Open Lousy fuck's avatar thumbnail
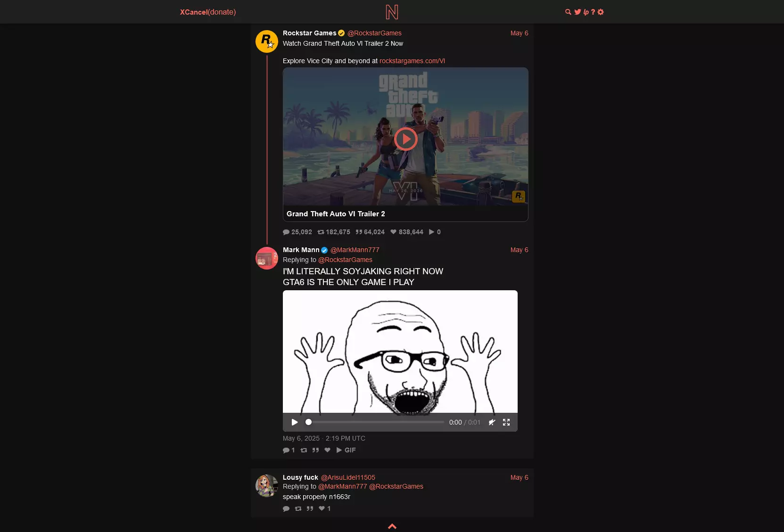The height and width of the screenshot is (532, 784). click(x=267, y=486)
